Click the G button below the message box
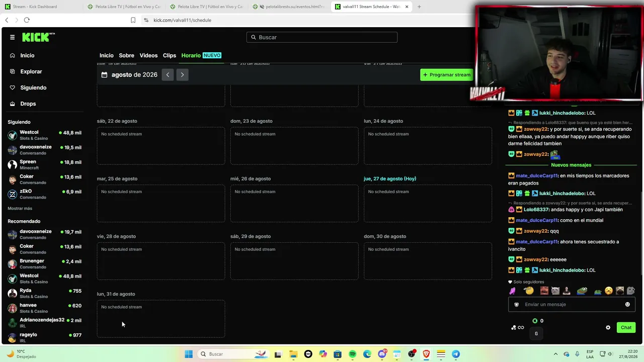 (536, 333)
